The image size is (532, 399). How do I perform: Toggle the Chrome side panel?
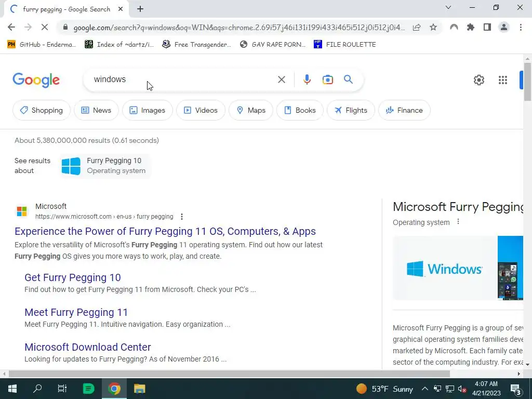coord(487,27)
